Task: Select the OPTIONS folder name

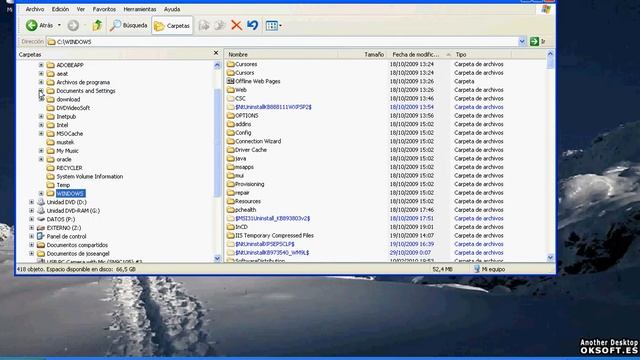Action: (247, 116)
